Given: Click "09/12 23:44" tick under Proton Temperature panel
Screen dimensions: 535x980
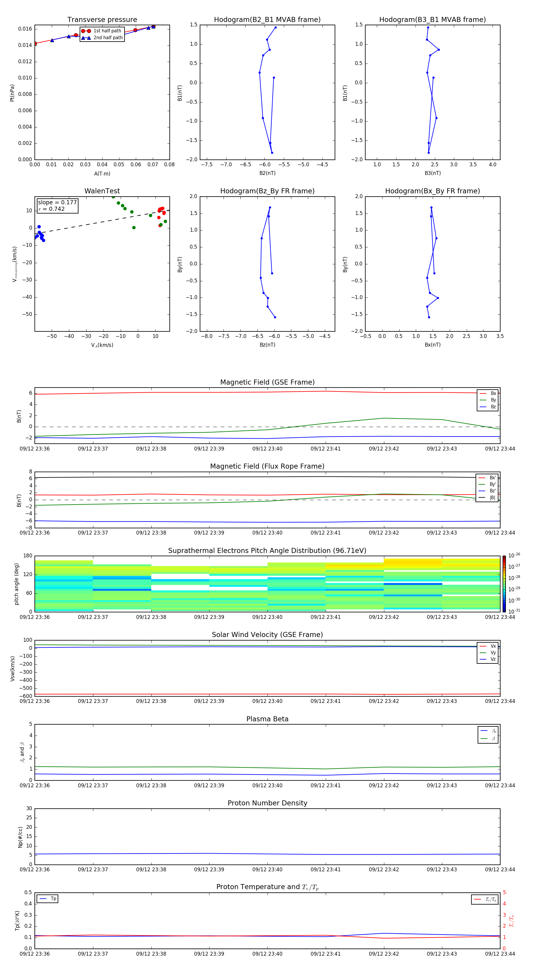Looking at the screenshot, I should click(x=500, y=954).
